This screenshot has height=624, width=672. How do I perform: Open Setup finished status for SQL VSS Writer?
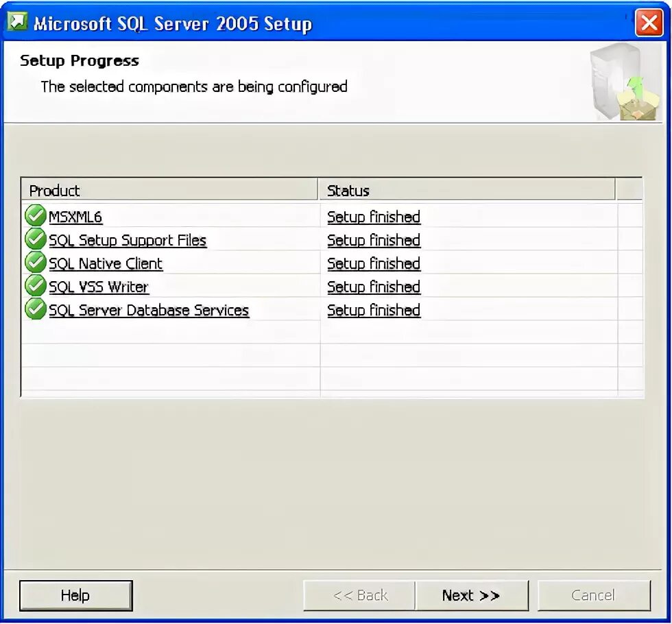tap(374, 287)
